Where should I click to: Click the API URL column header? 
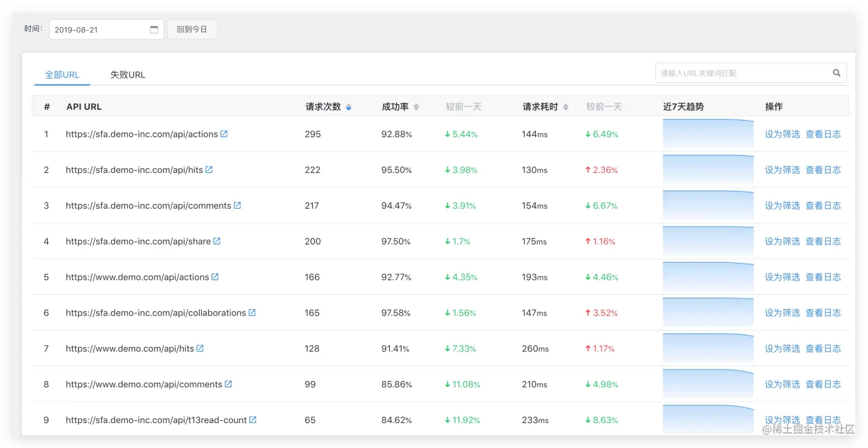pyautogui.click(x=84, y=107)
